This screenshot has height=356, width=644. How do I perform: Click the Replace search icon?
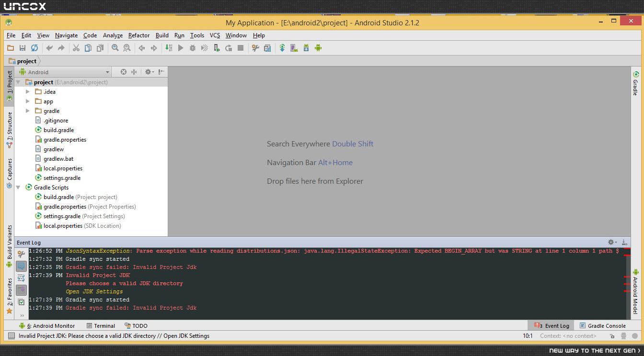[127, 48]
